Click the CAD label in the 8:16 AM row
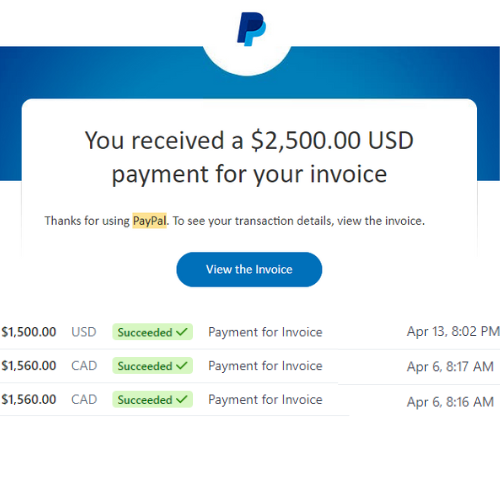This screenshot has height=500, width=500. click(x=84, y=399)
